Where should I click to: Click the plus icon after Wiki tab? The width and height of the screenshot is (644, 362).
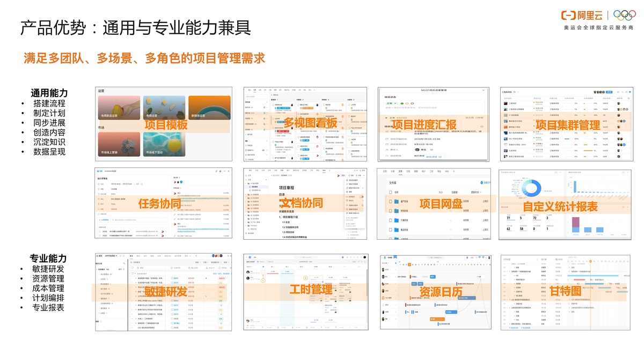(x=455, y=171)
